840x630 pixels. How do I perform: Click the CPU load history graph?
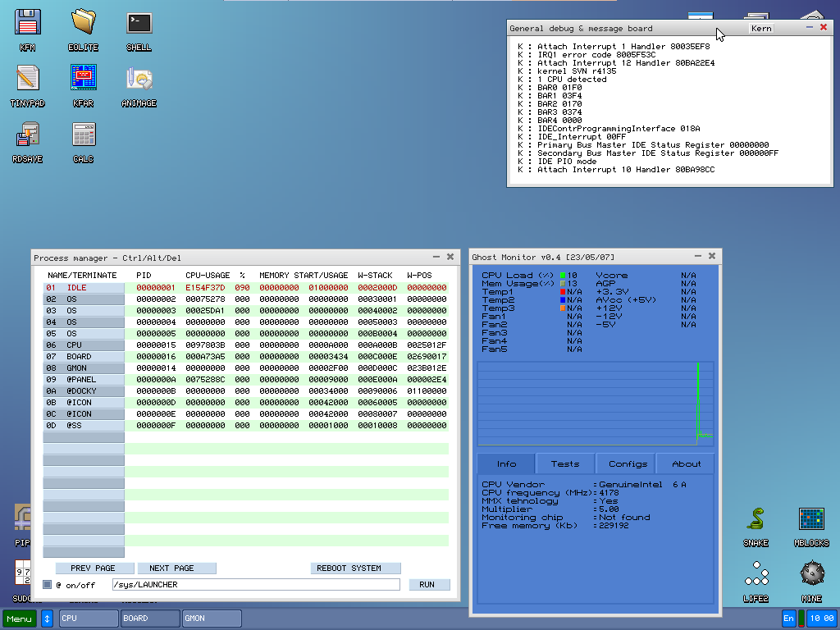click(596, 404)
